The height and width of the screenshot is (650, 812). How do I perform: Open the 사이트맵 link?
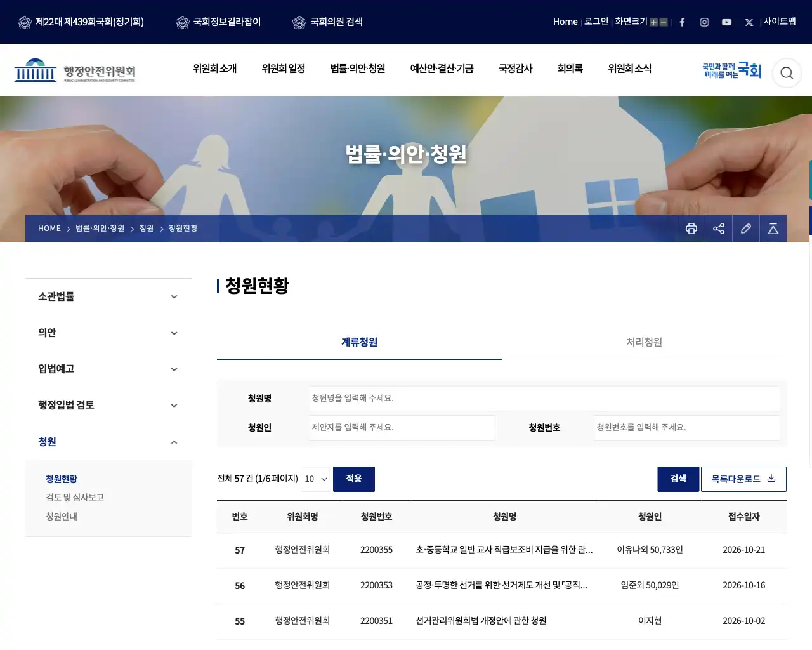click(780, 22)
